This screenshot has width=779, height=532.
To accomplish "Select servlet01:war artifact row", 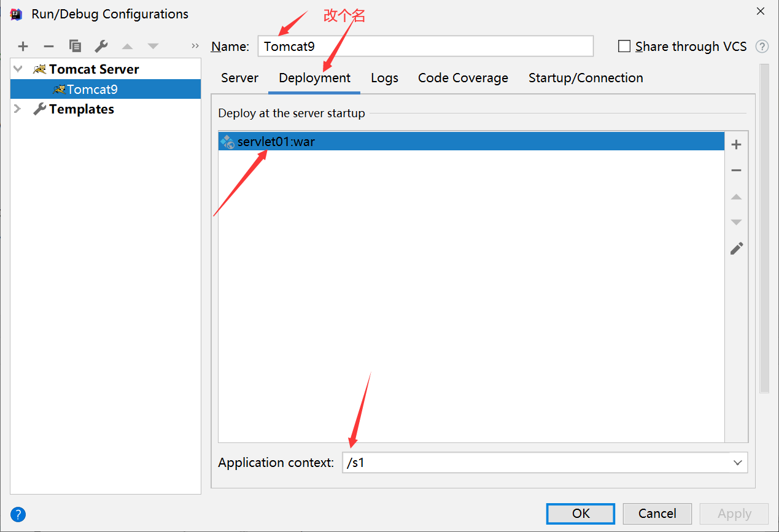I will (x=471, y=142).
